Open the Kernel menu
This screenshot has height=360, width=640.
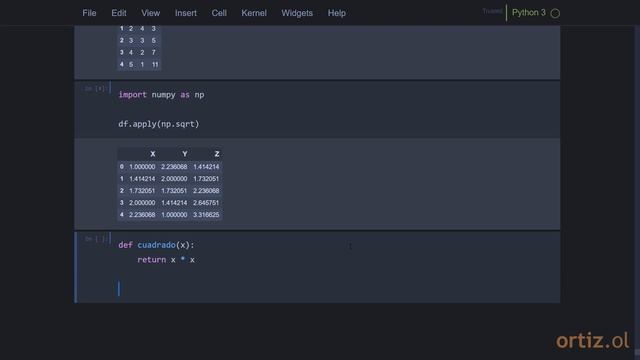(x=254, y=13)
